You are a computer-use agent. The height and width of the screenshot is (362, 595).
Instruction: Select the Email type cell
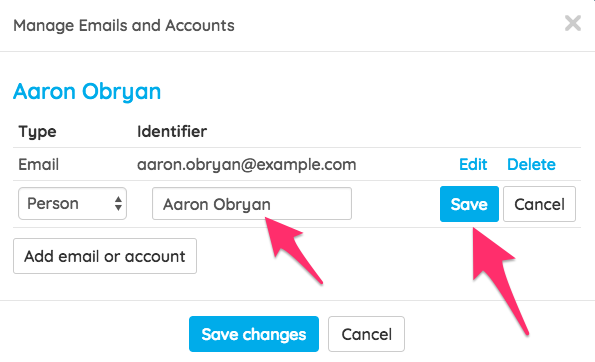[38, 164]
